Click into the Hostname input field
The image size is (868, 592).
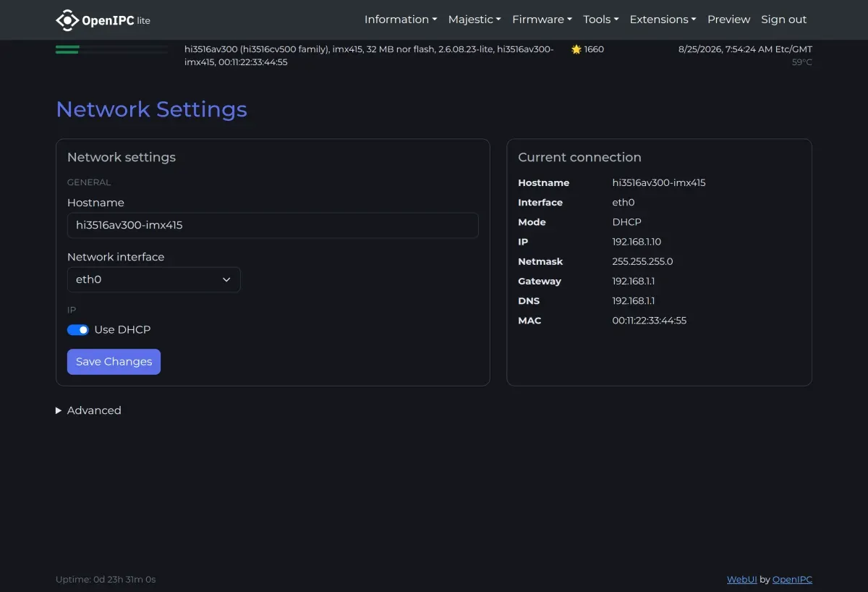click(273, 225)
